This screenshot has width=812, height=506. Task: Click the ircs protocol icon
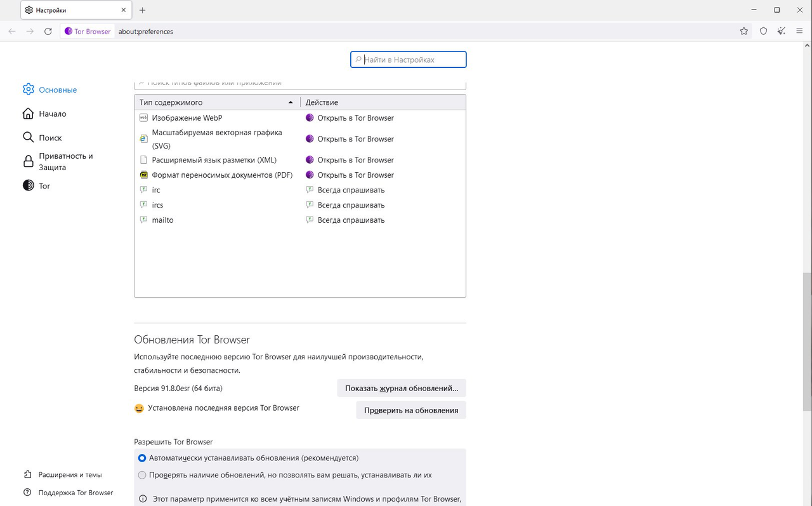143,205
